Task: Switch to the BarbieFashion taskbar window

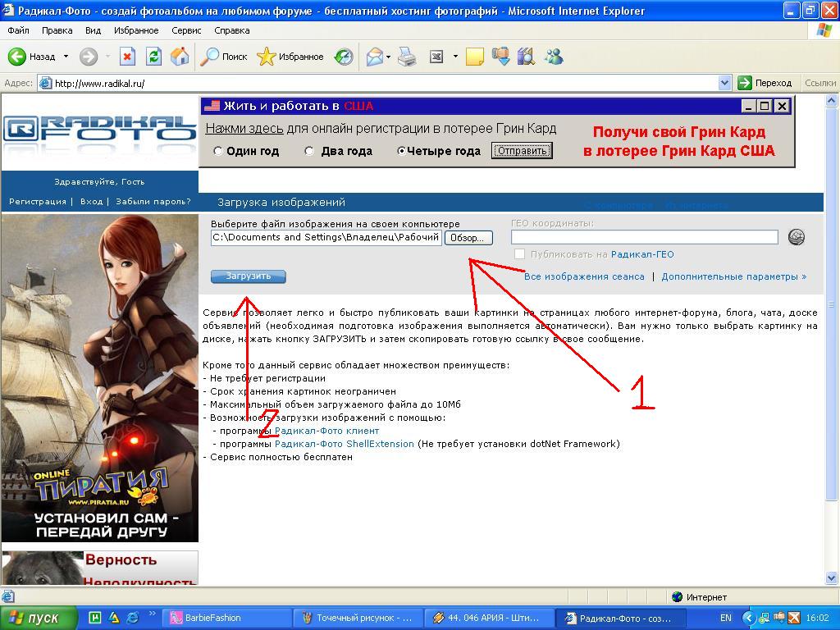Action: 228,618
